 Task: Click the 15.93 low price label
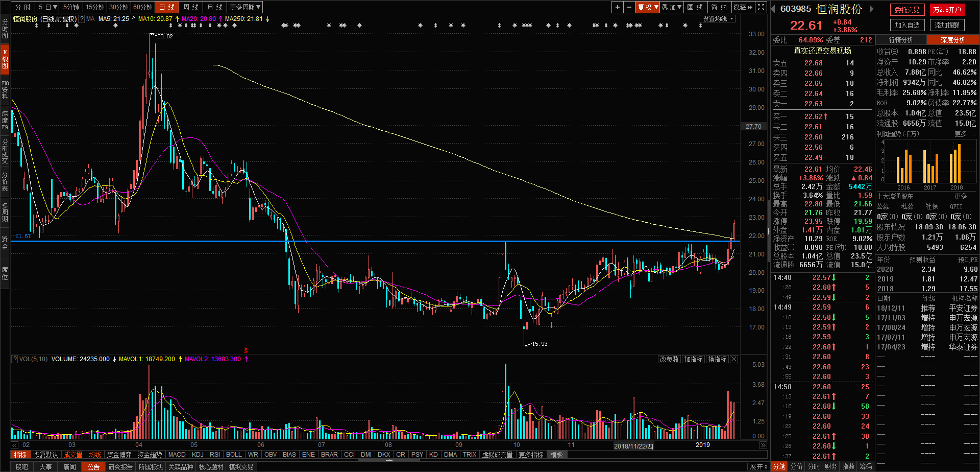(x=540, y=344)
